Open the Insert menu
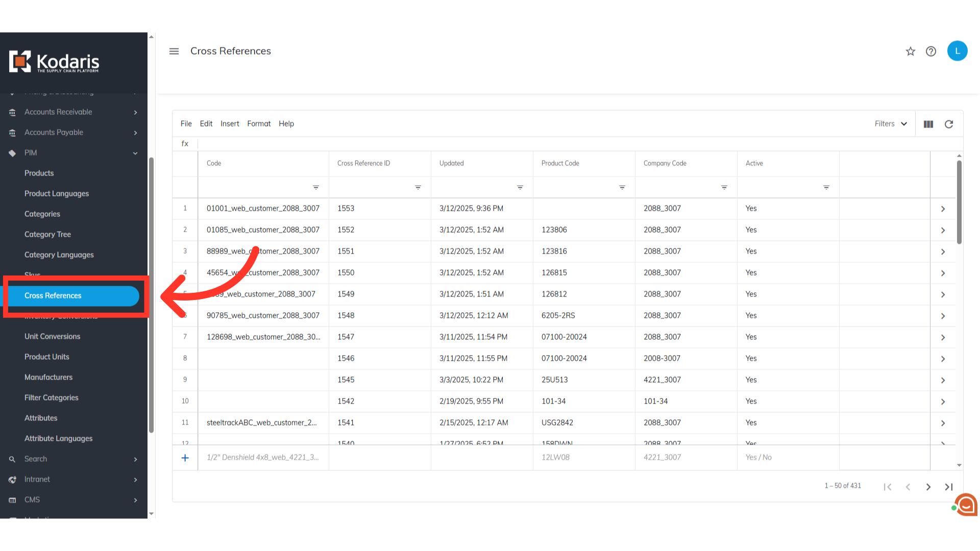Viewport: 980px width, 551px height. coord(230,124)
